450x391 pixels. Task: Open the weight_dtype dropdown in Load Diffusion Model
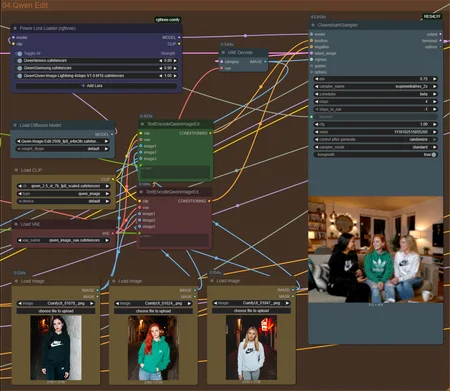click(x=63, y=149)
